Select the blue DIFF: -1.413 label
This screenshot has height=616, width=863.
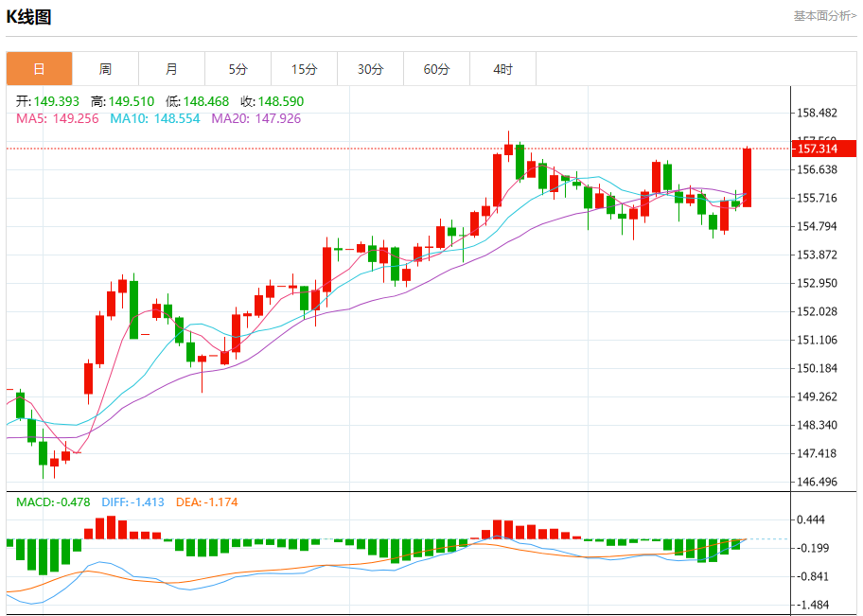132,502
